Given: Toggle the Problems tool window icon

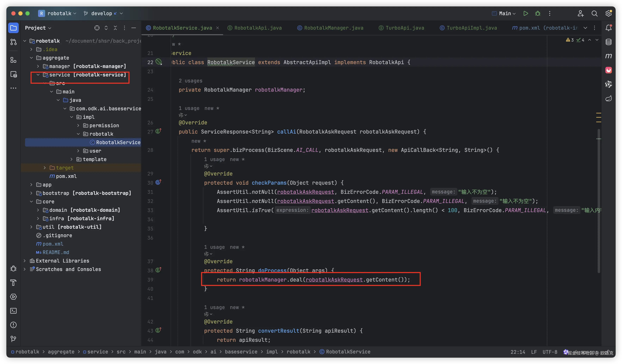Looking at the screenshot, I should click(13, 325).
